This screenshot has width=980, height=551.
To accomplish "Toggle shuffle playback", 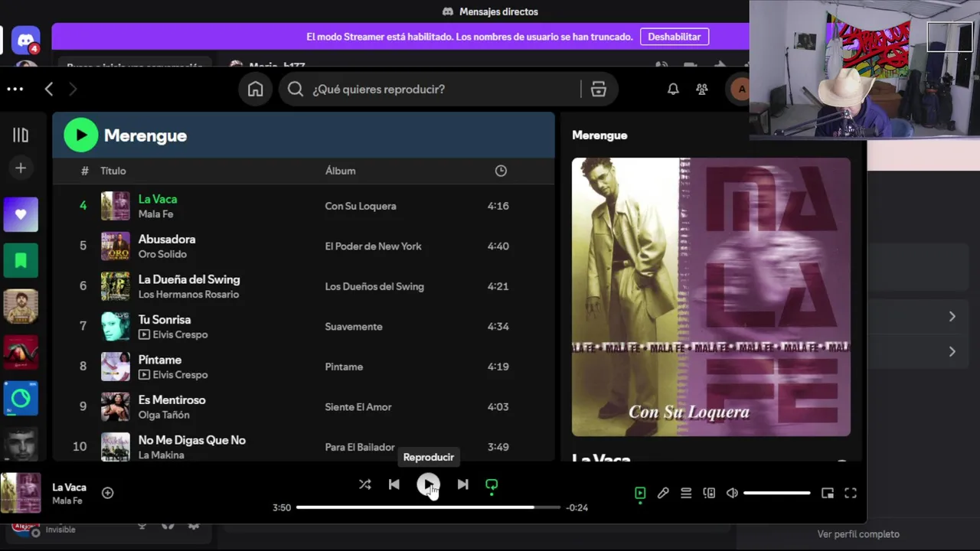I will pyautogui.click(x=365, y=484).
